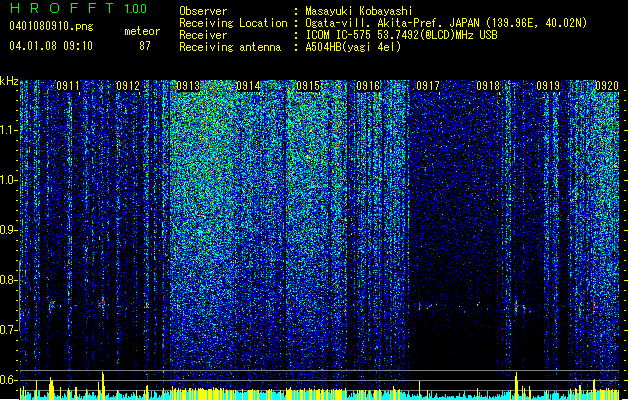This screenshot has width=629, height=400.
Task: Click the 1.0 frequency axis label
Action: pos(9,180)
